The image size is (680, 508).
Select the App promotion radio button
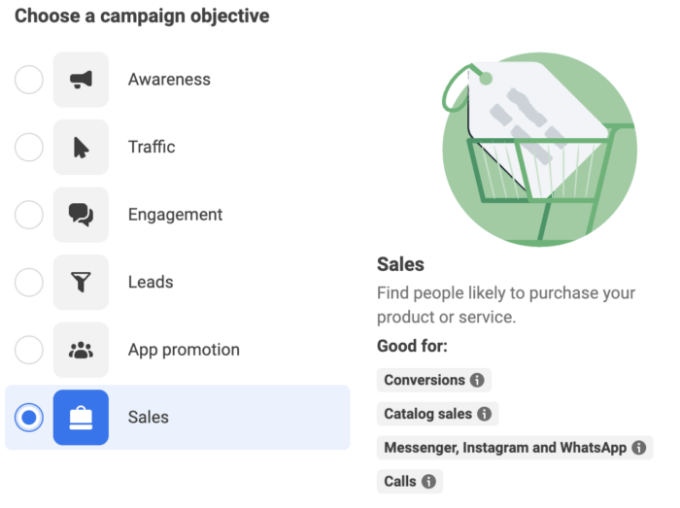tap(29, 350)
